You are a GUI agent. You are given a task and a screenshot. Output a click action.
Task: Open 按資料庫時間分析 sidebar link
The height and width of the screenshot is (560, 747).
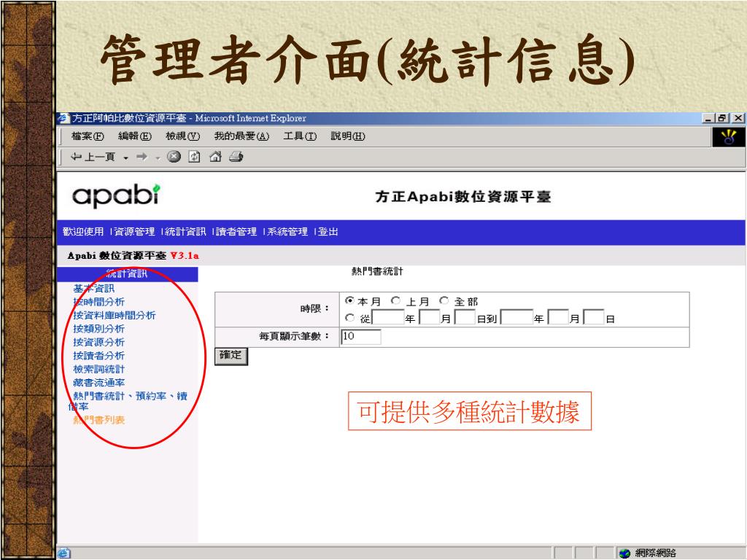coord(115,315)
